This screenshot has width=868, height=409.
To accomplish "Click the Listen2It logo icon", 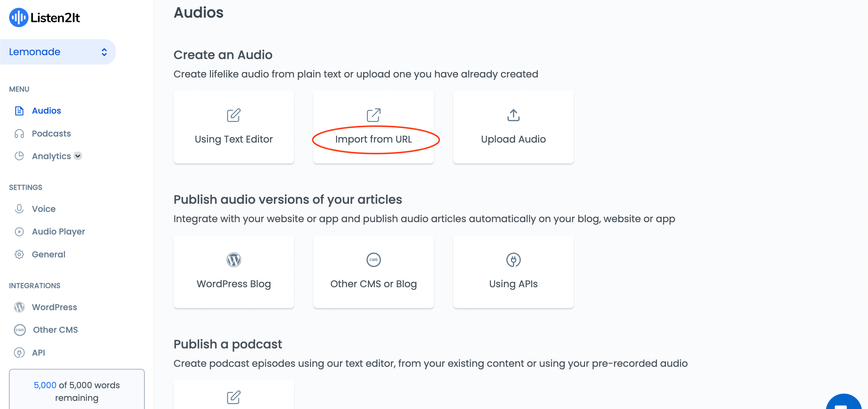I will pyautogui.click(x=18, y=17).
